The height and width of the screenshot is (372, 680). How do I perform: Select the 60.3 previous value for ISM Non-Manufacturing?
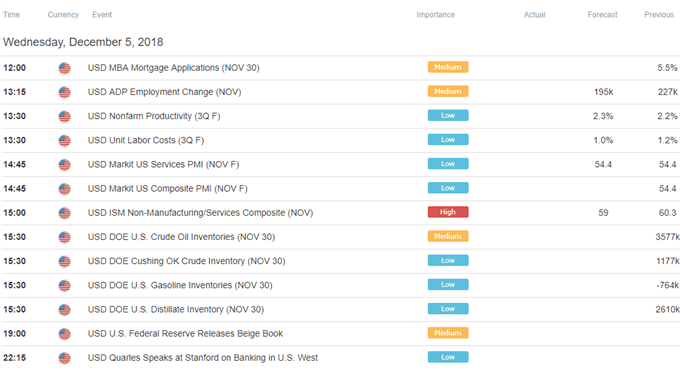click(667, 213)
